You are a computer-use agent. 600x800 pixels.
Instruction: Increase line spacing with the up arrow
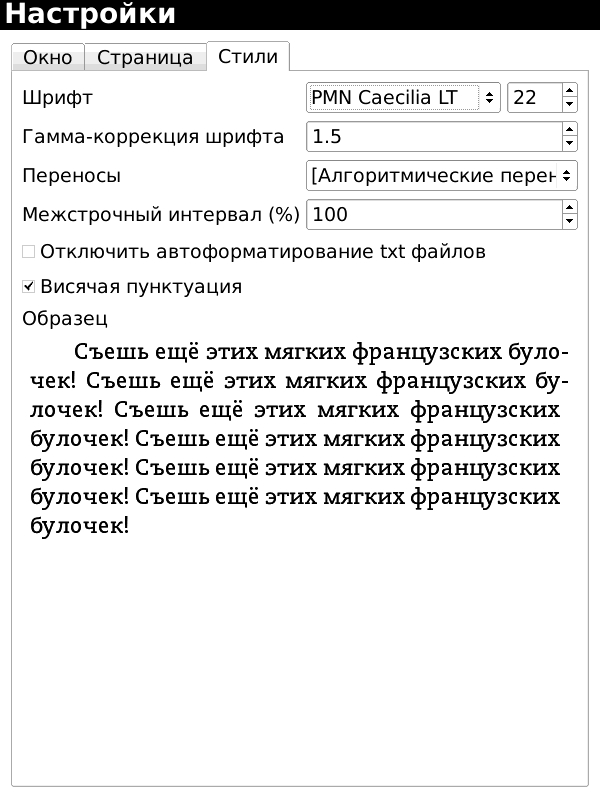[570, 208]
